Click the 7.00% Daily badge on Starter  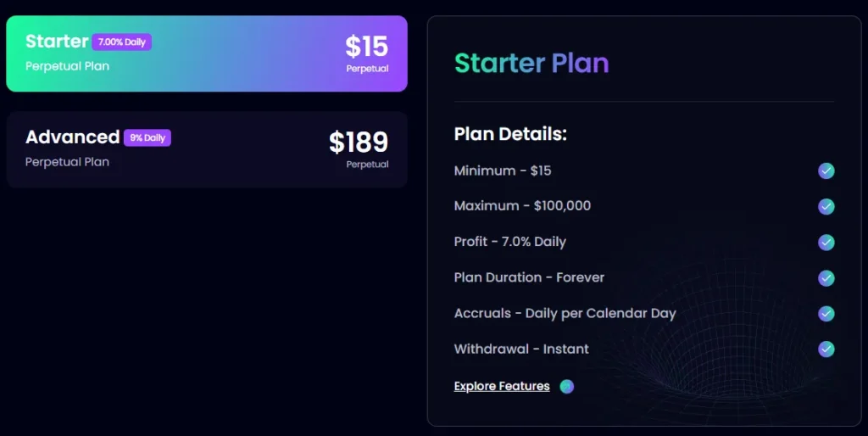(x=122, y=42)
